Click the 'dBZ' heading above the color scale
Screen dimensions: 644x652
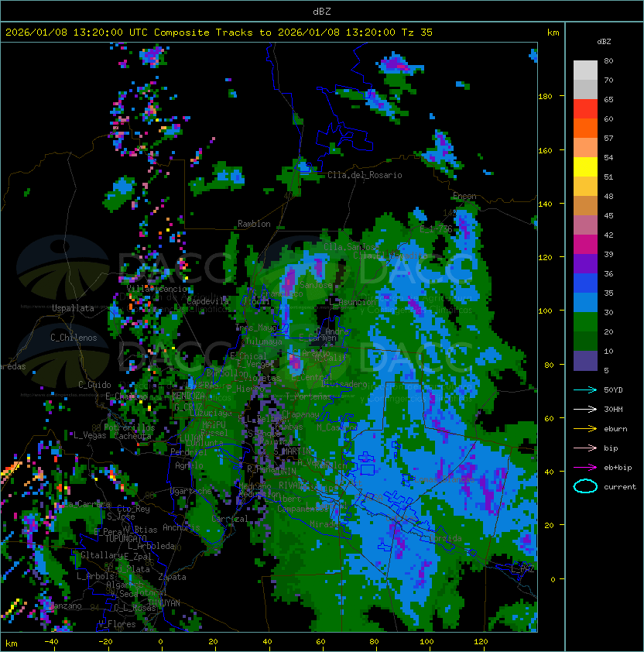click(x=604, y=42)
